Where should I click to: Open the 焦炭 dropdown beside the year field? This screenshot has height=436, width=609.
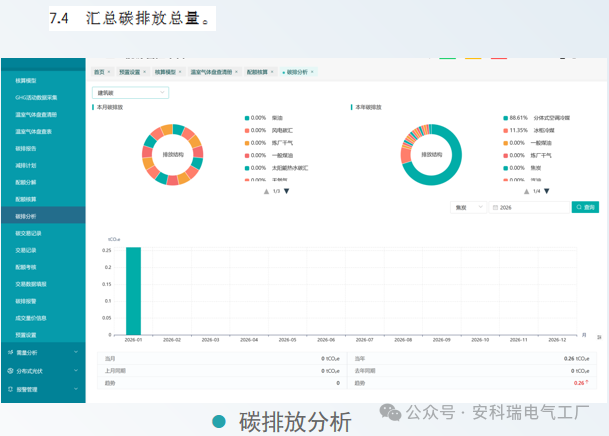point(468,207)
